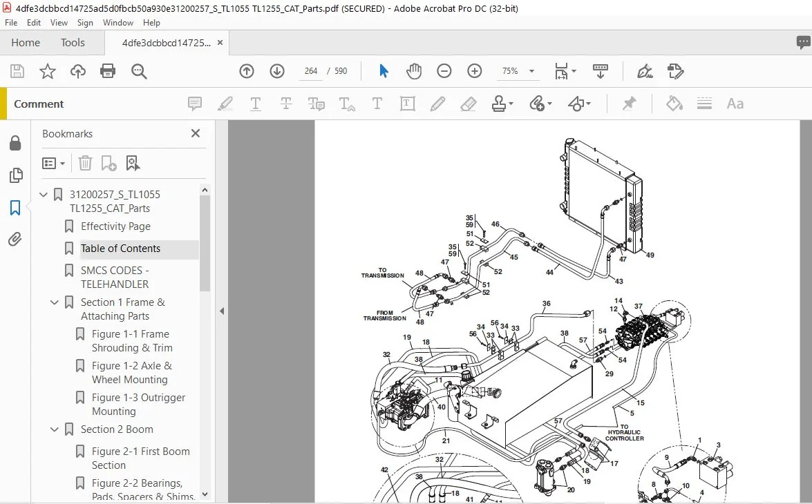Open the Stamp tool dropdown

coord(502,104)
